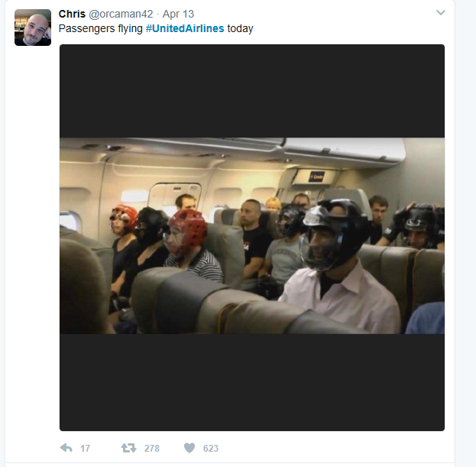Click the reply arrow icon
Image resolution: width=476 pixels, height=467 pixels.
[x=66, y=448]
